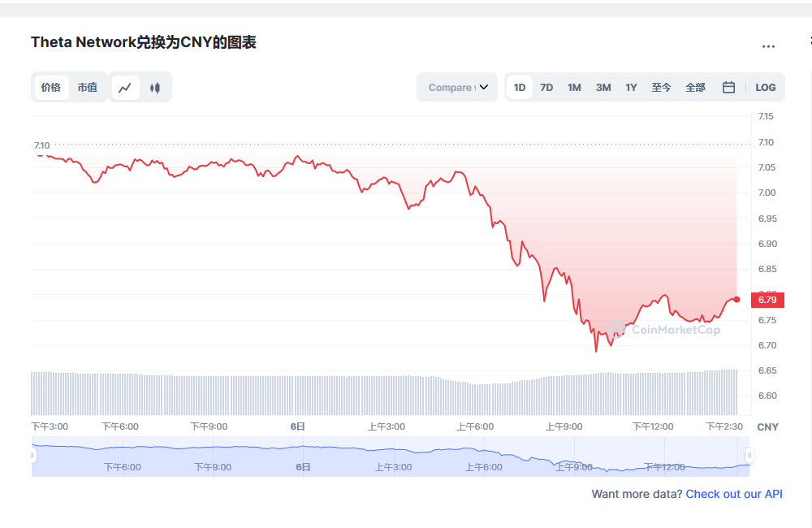Viewport: 812px width, 528px height.
Task: Click the 上午6:00 main chart x-axis label
Action: click(475, 426)
